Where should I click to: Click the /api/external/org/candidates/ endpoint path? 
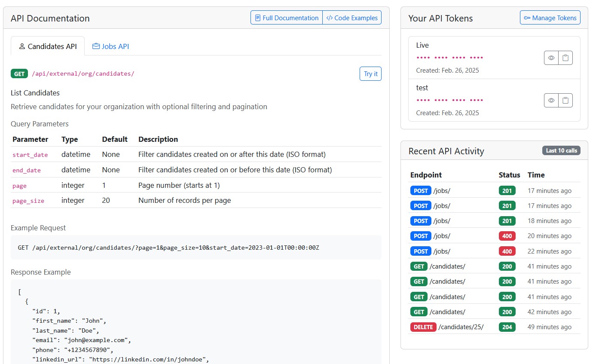click(83, 73)
